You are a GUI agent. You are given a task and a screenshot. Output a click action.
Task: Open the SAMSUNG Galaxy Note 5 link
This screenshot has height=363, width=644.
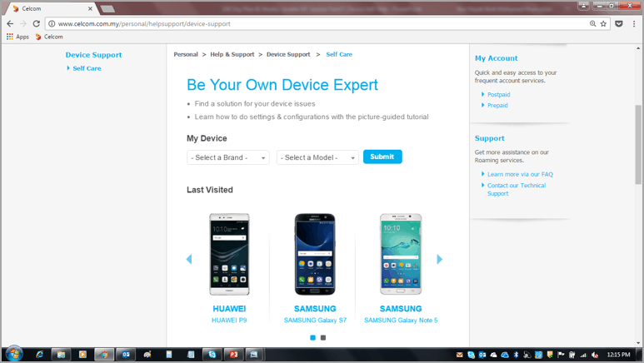[401, 320]
